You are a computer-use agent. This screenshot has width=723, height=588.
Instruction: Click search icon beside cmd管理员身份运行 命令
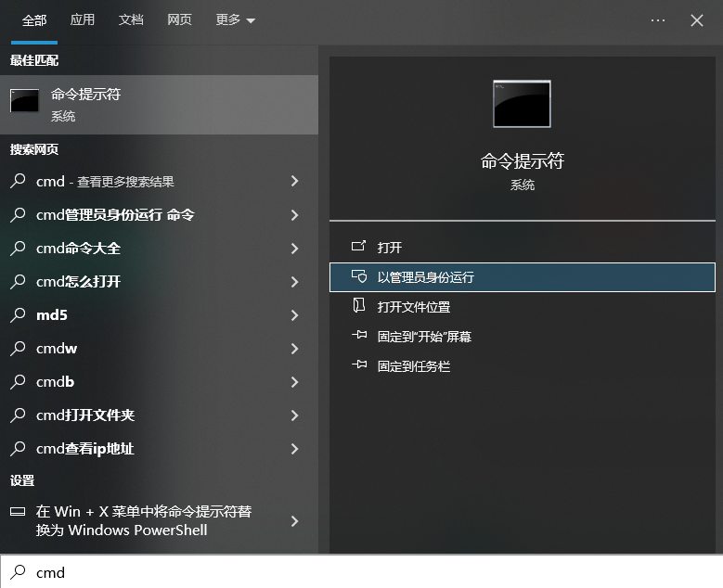18,214
